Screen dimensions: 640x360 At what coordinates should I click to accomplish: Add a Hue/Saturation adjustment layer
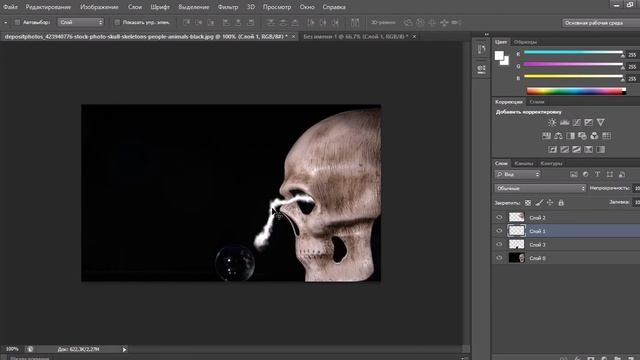(x=546, y=136)
